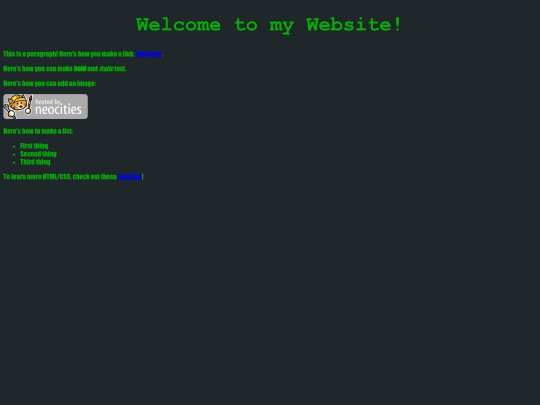540x405 pixels.
Task: Click the Third thing list item
Action: point(35,162)
